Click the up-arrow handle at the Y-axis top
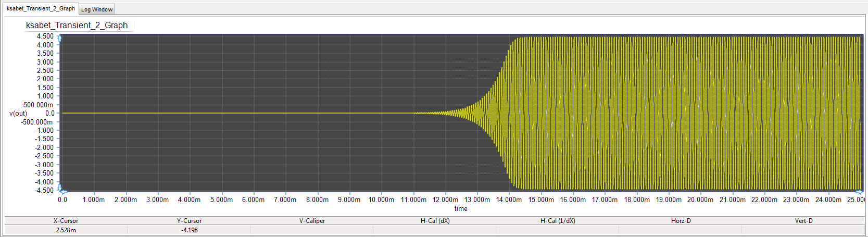Screen dimensions: 868x237 [59, 38]
